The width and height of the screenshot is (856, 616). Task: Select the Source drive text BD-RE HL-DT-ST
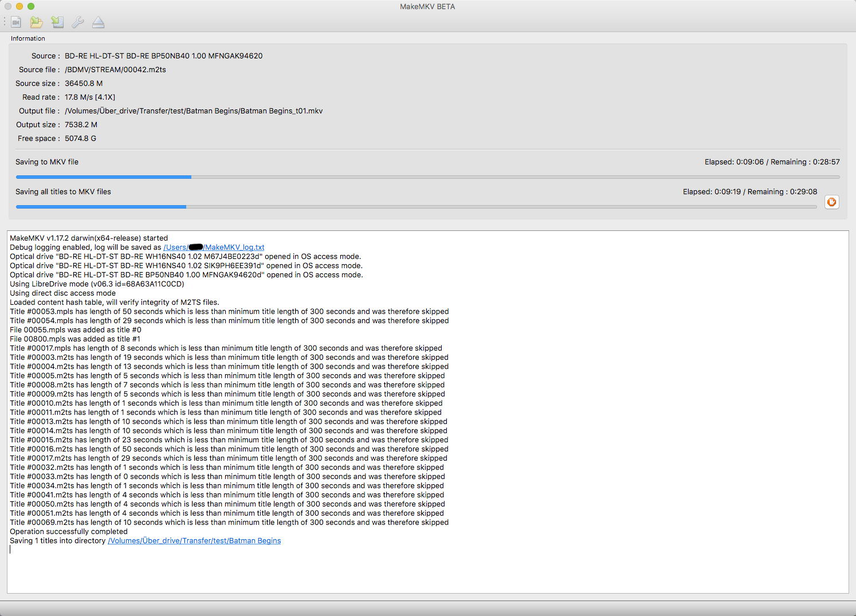pos(163,56)
